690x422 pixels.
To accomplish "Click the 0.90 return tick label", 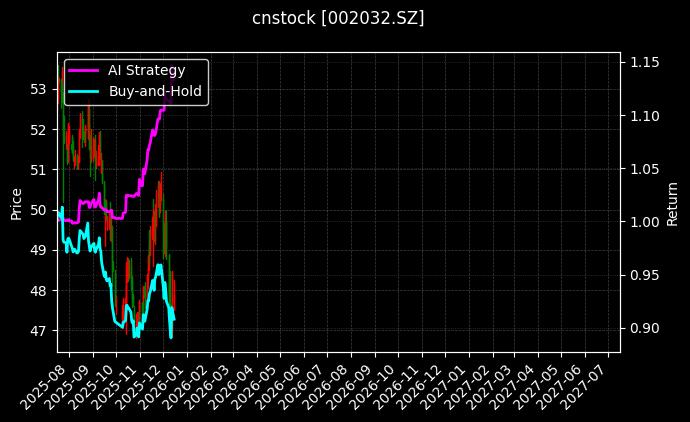I will tap(643, 328).
